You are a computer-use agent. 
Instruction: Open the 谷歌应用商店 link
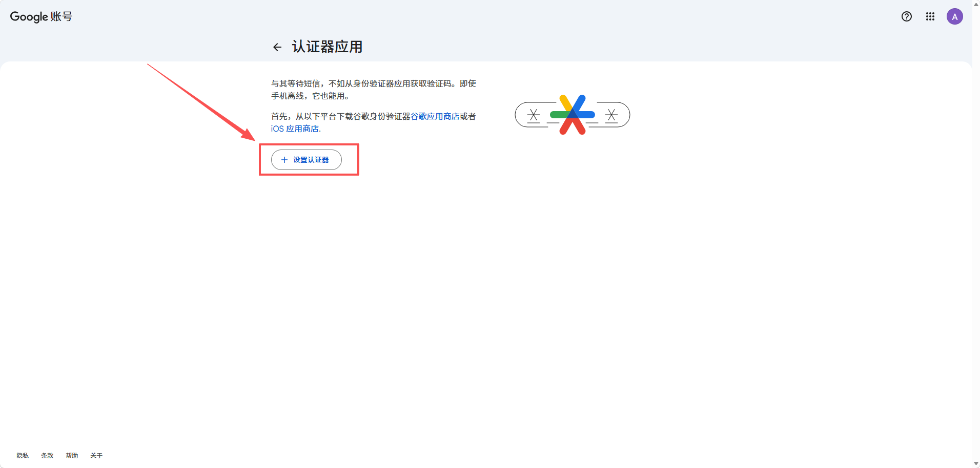click(x=435, y=116)
